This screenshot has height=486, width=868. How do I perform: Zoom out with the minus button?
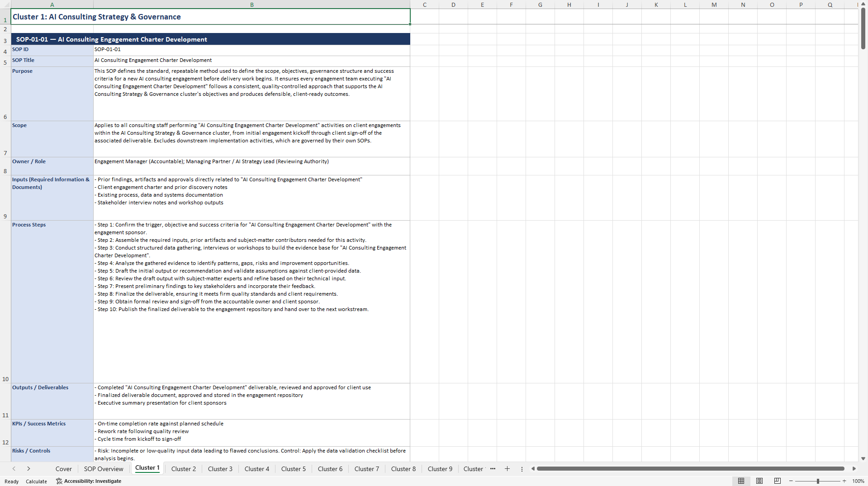pos(791,481)
